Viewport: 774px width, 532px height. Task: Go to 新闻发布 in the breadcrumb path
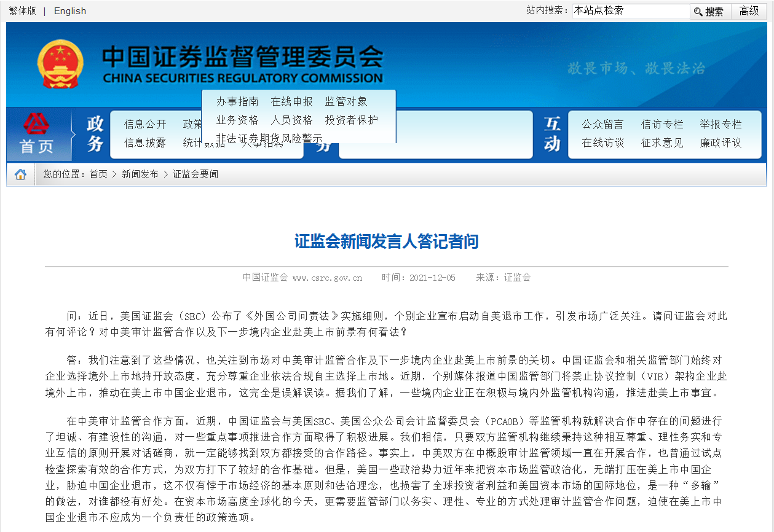140,174
